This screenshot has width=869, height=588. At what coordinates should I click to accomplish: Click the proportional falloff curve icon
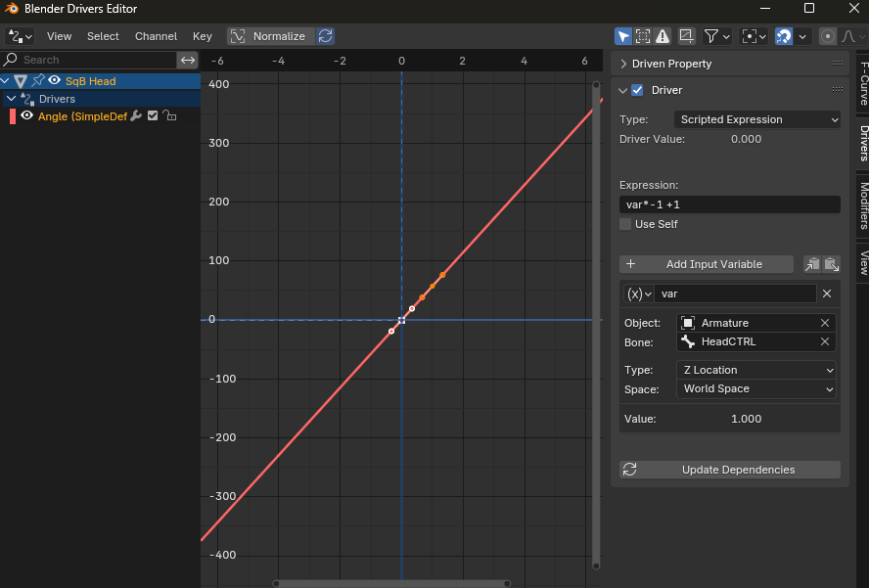848,36
